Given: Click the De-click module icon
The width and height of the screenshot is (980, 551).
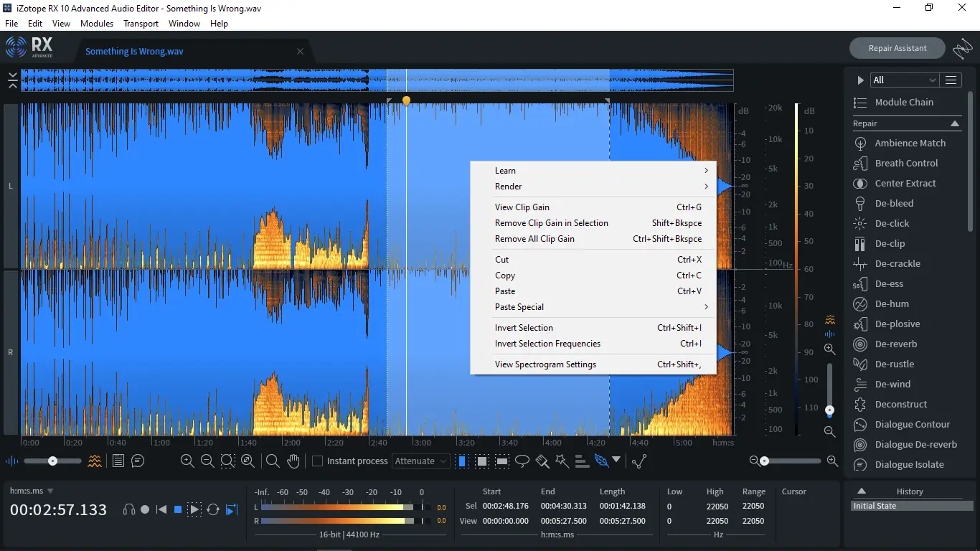Looking at the screenshot, I should (x=860, y=223).
